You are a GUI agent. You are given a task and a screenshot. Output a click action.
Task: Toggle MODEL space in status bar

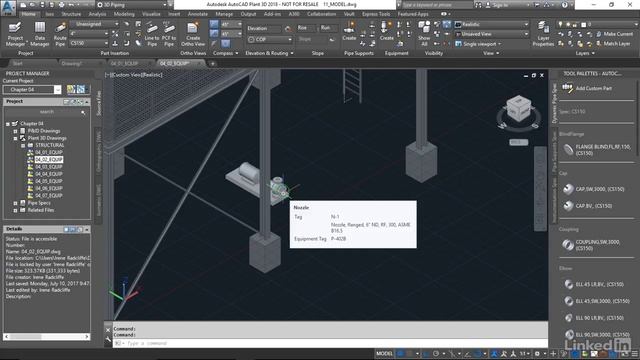tap(384, 354)
